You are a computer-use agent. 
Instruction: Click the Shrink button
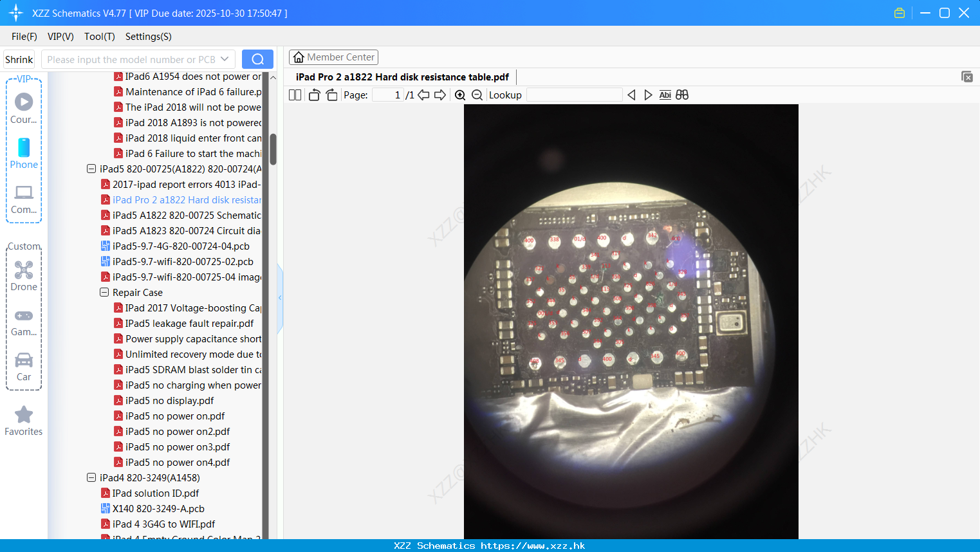[x=19, y=59]
